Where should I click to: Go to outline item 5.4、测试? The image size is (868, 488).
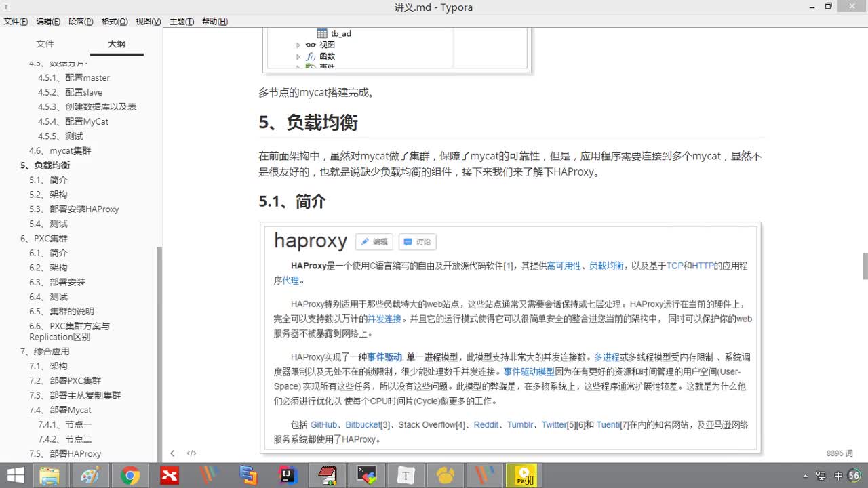[48, 224]
